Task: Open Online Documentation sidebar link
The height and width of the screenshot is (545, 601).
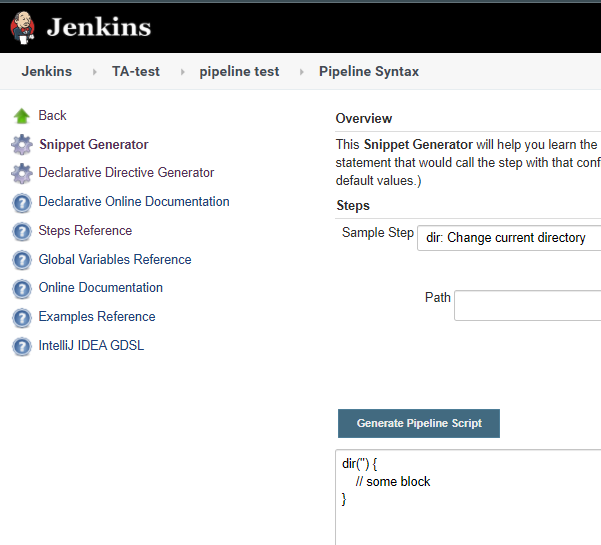Action: 101,287
